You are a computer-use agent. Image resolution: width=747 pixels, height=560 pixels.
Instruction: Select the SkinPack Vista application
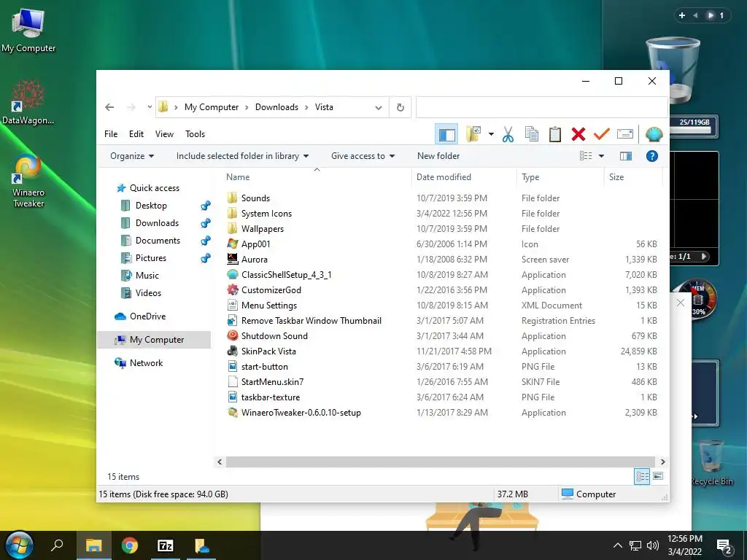268,351
